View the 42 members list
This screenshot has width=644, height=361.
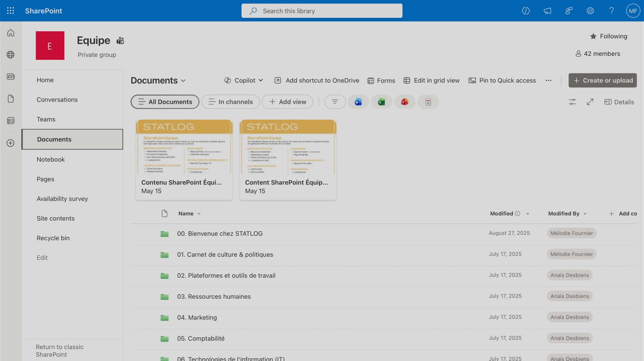point(598,54)
